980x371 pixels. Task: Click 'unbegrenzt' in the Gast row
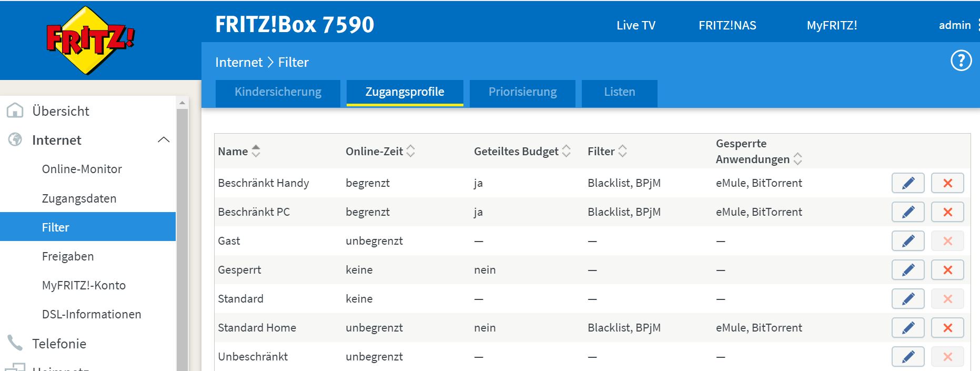coord(374,241)
